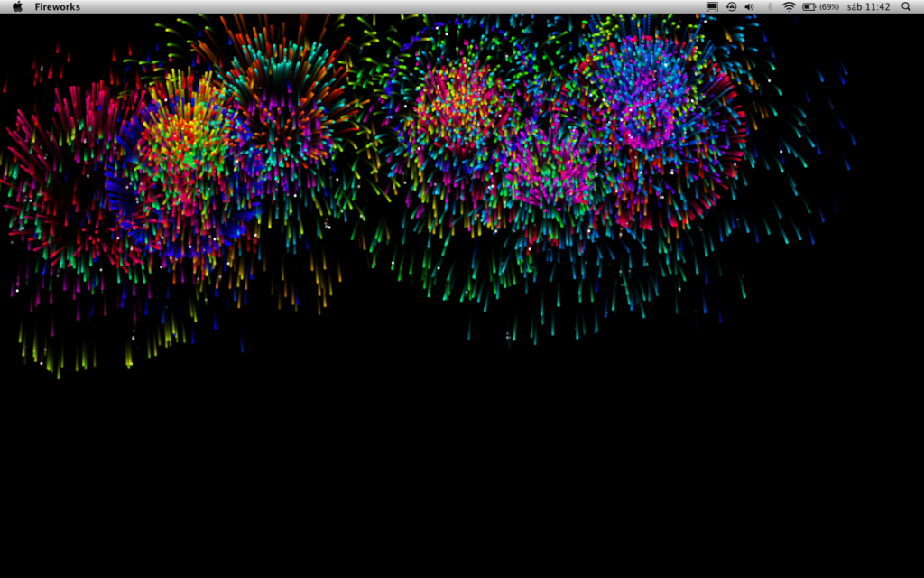Click the yellow-centered firework burst on left
The width and height of the screenshot is (924, 578).
[x=185, y=126]
